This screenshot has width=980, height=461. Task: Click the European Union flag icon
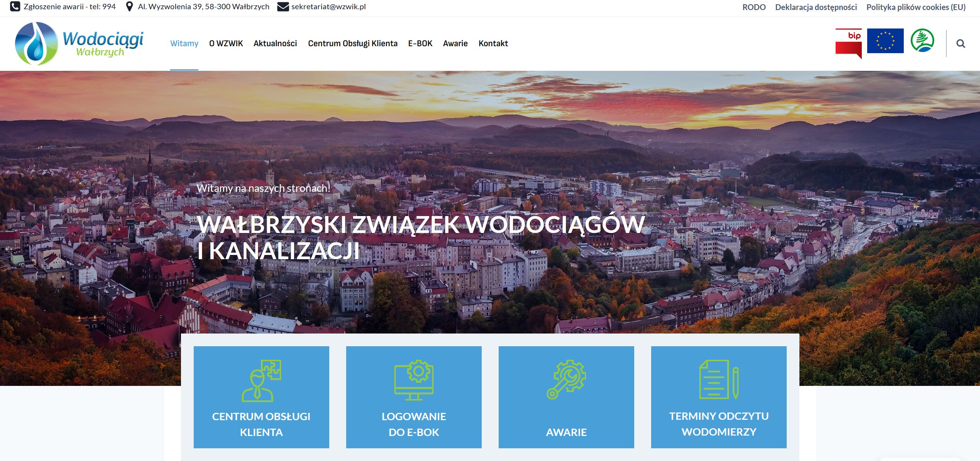pyautogui.click(x=885, y=41)
